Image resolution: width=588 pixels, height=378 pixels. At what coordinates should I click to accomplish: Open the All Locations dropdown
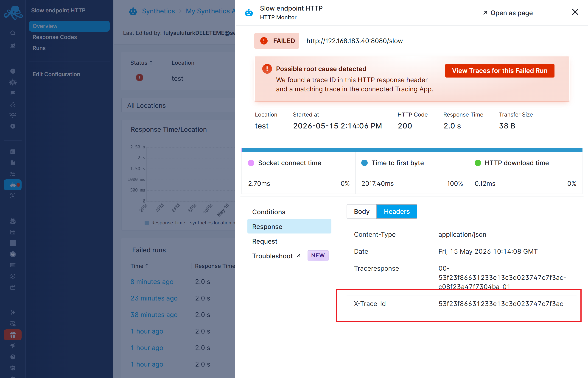click(x=178, y=105)
